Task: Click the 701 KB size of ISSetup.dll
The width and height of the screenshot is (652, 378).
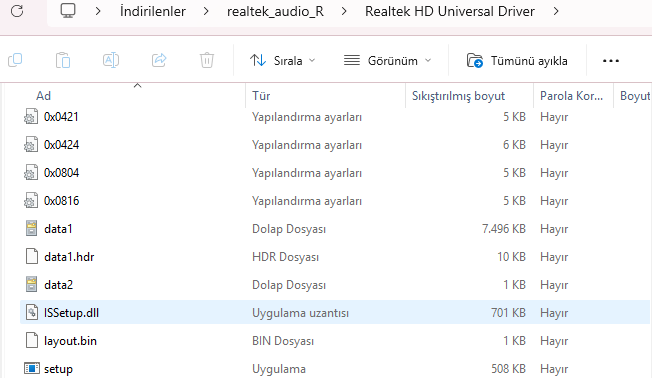Action: tap(508, 312)
